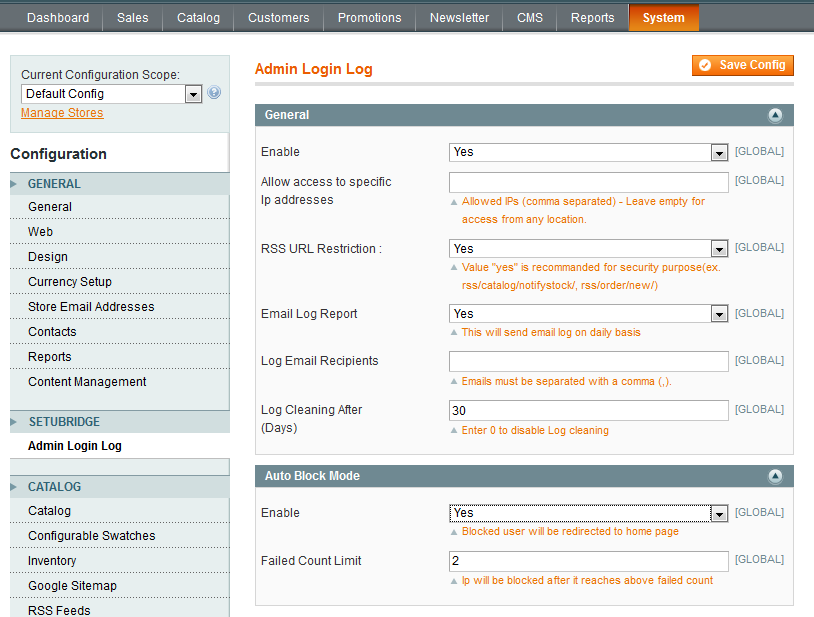The image size is (814, 617).
Task: Click the allowed IP addresses field
Action: 588,182
